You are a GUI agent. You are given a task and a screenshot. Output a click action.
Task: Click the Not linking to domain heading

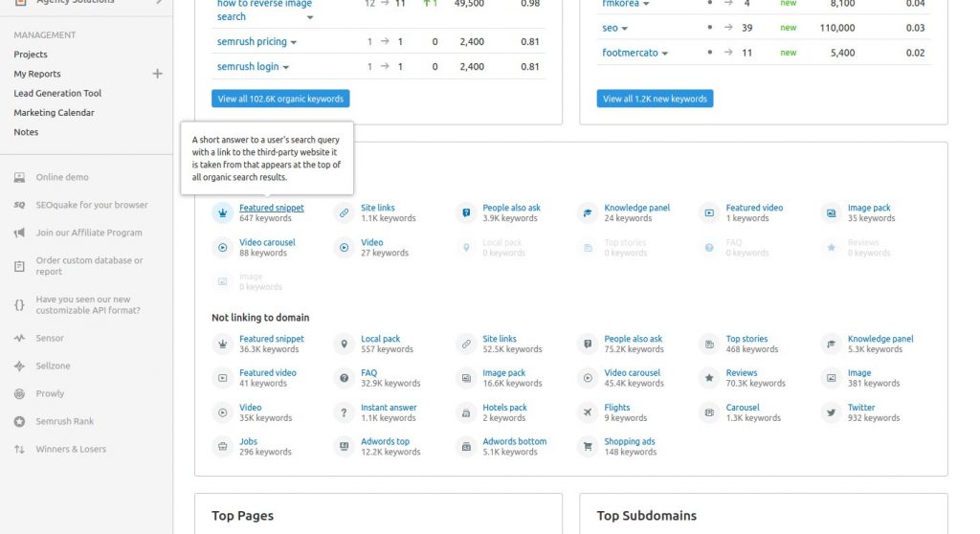point(260,318)
